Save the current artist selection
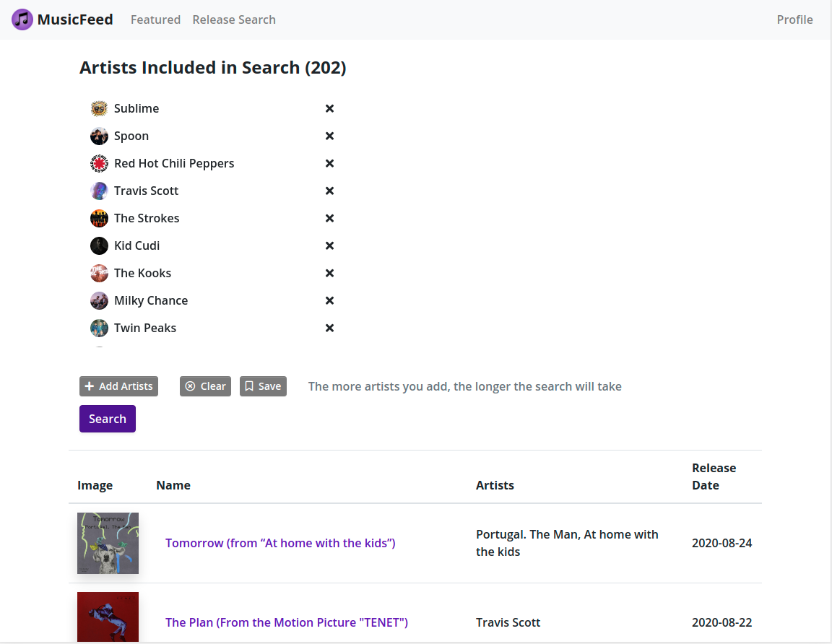 tap(263, 386)
